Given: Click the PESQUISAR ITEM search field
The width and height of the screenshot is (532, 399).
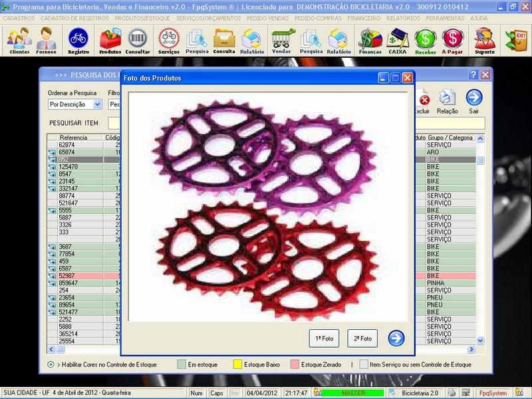Looking at the screenshot, I should pos(296,123).
